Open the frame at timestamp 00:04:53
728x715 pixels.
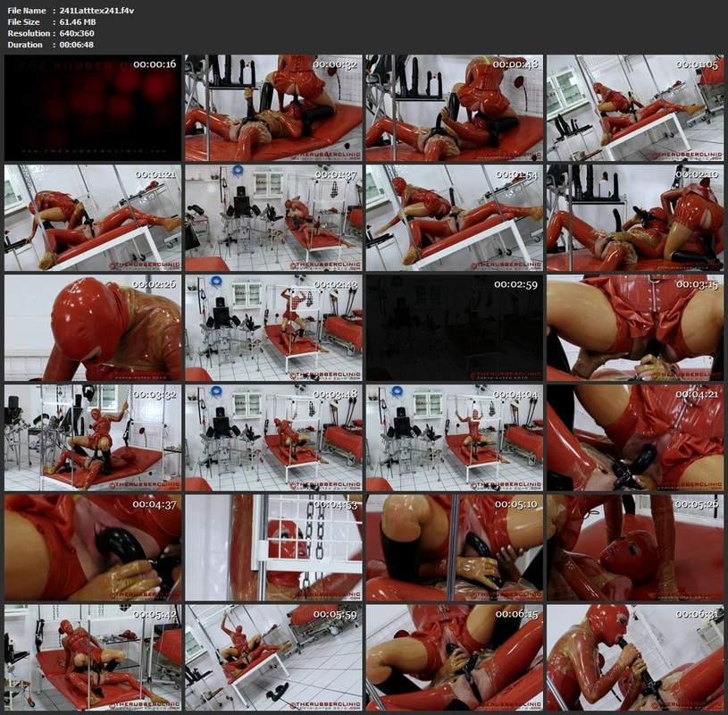pos(273,548)
